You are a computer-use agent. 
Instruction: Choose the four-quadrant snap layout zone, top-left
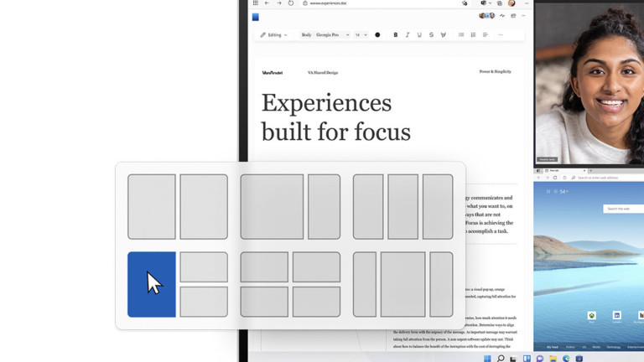click(264, 266)
